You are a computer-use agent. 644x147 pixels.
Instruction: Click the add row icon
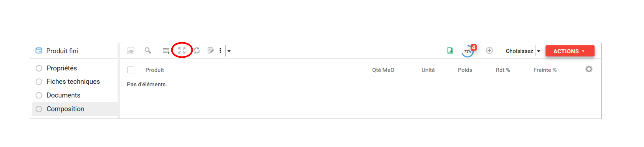click(x=166, y=51)
